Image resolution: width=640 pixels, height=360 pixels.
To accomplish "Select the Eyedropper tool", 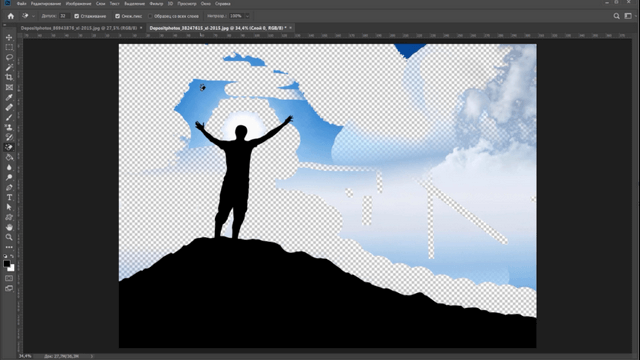I will coord(9,97).
